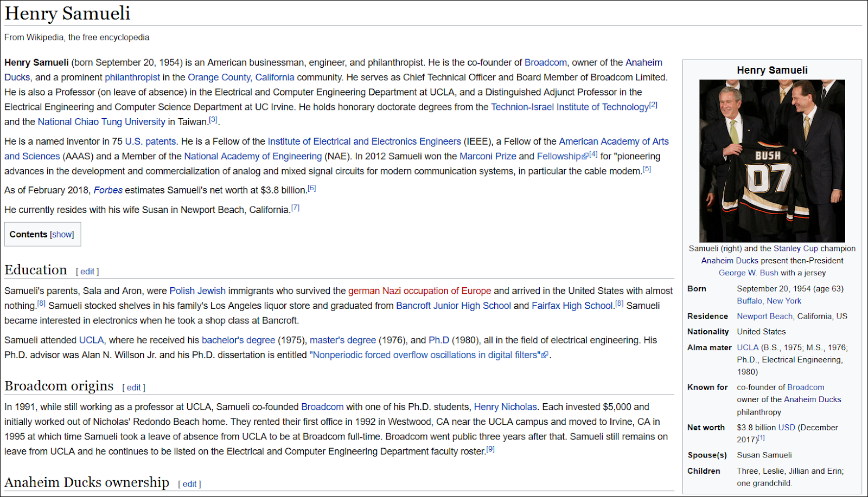Open german Nazi occupation of Europe red link

pyautogui.click(x=419, y=291)
